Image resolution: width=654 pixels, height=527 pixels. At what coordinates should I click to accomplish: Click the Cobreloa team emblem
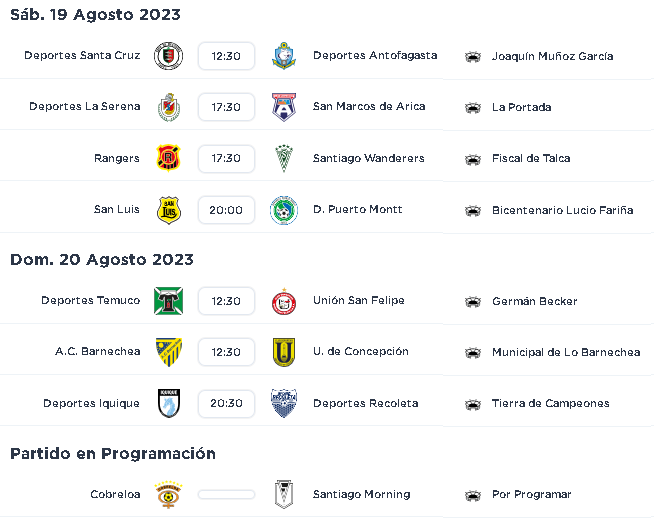point(168,494)
